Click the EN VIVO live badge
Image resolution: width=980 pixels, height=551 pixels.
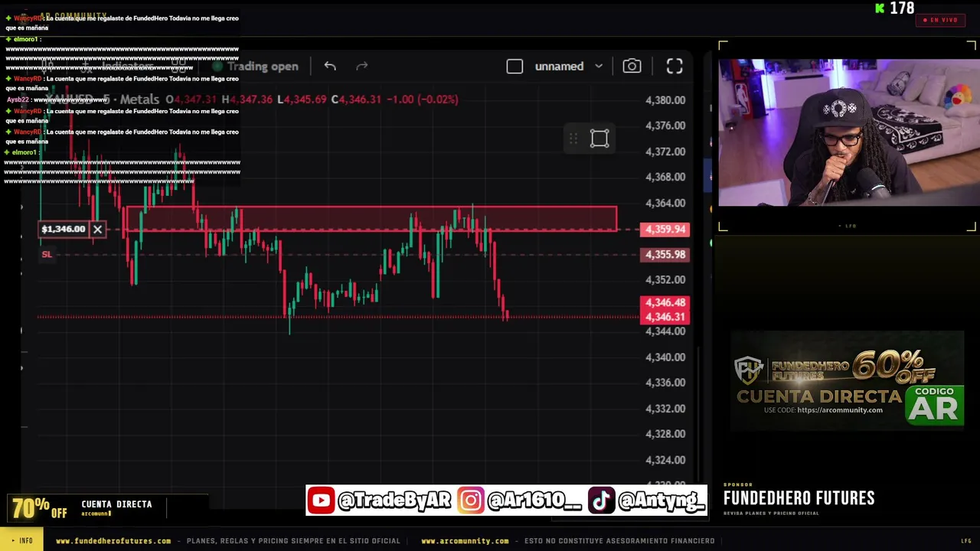(940, 20)
